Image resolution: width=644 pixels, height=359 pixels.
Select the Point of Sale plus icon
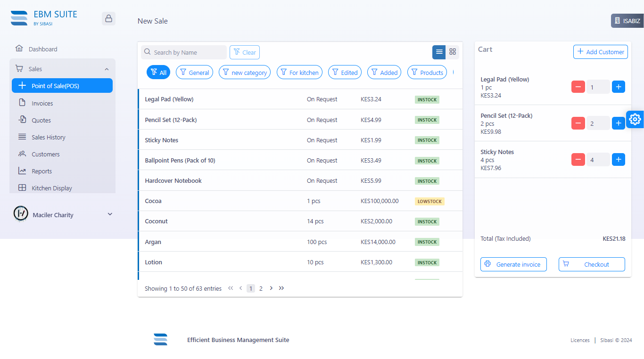pyautogui.click(x=22, y=85)
